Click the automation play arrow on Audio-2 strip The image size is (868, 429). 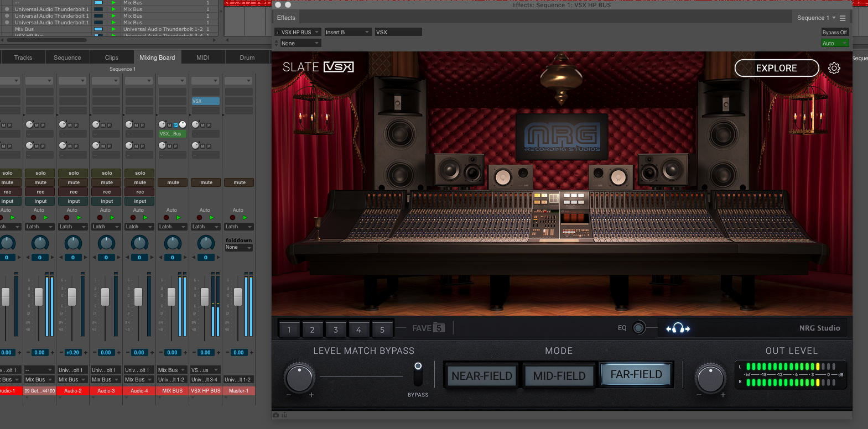pyautogui.click(x=79, y=218)
